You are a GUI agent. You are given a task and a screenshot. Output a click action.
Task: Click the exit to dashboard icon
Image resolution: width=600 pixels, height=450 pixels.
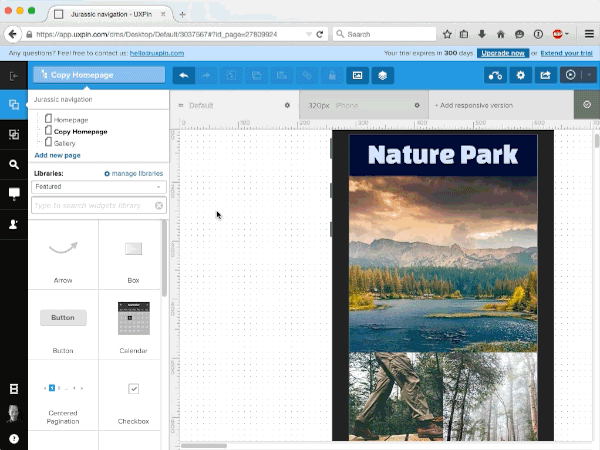click(x=14, y=76)
